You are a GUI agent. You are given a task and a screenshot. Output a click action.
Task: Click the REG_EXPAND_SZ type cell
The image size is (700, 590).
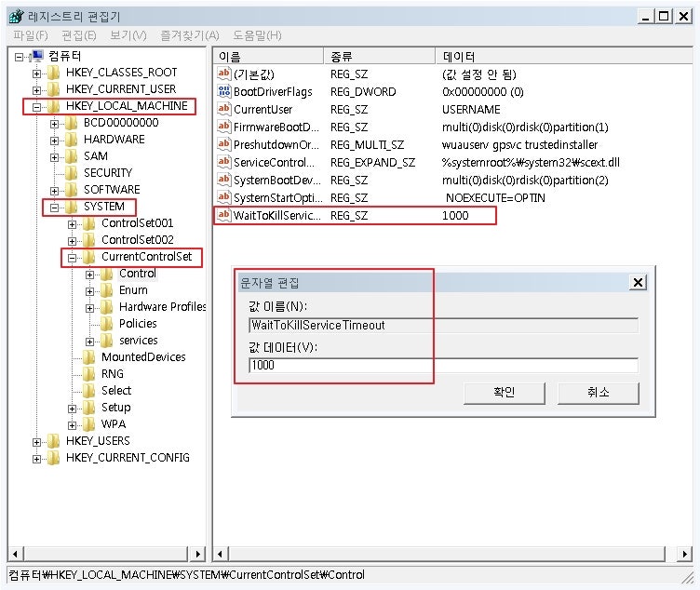(372, 163)
